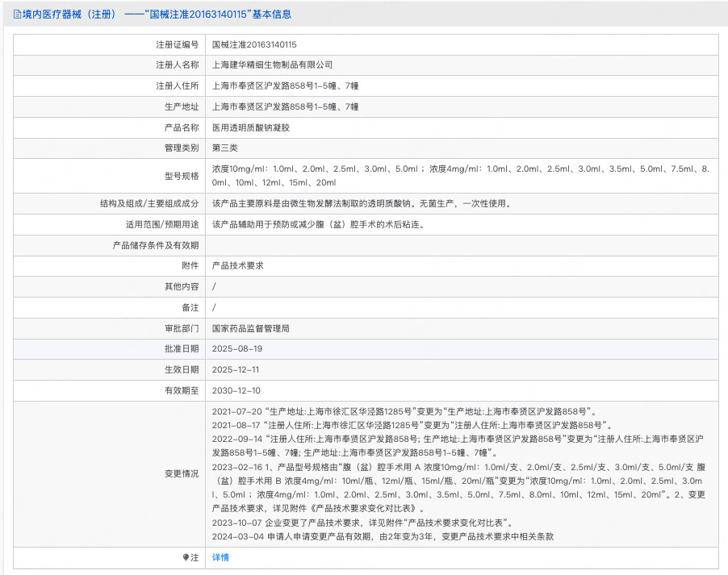The height and width of the screenshot is (575, 728).
Task: Select the 浓度10mg/ml specification text
Action: tap(461, 176)
